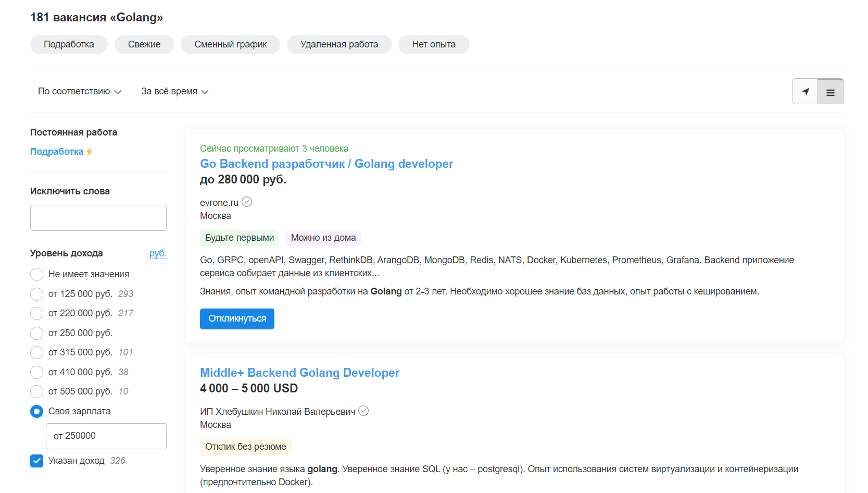
Task: Select the 'от 315 000 руб.' radio option
Action: click(36, 352)
